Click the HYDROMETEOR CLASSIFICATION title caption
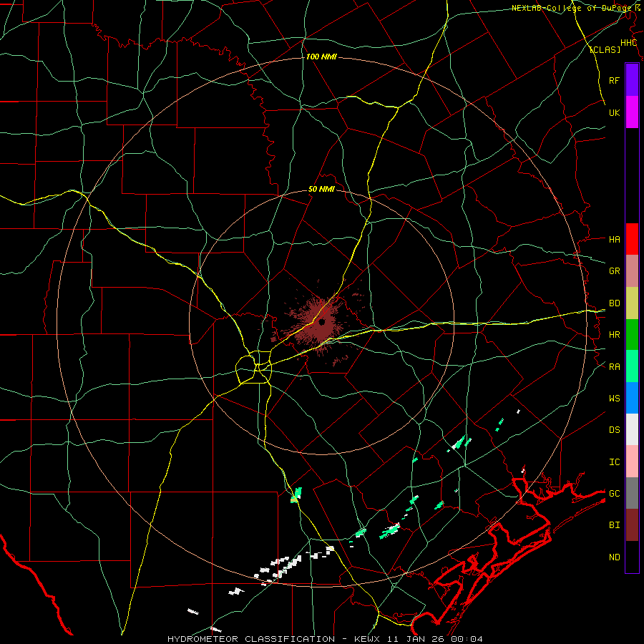The width and height of the screenshot is (644, 644). 251,639
